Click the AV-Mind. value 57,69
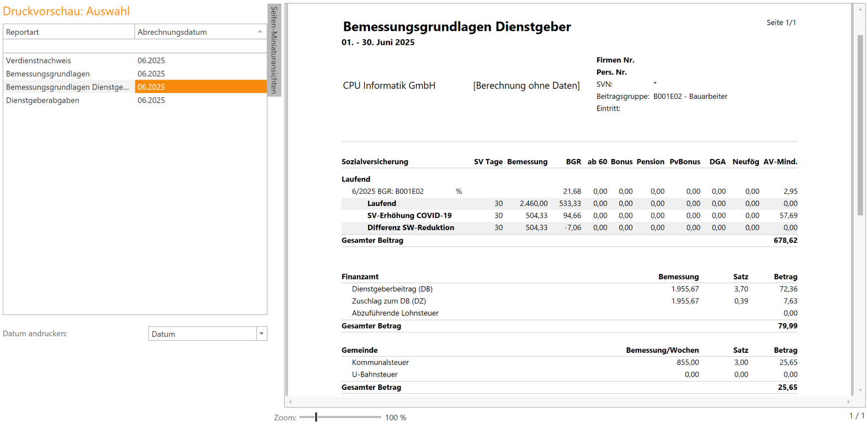Viewport: 868px width, 423px height. point(789,215)
